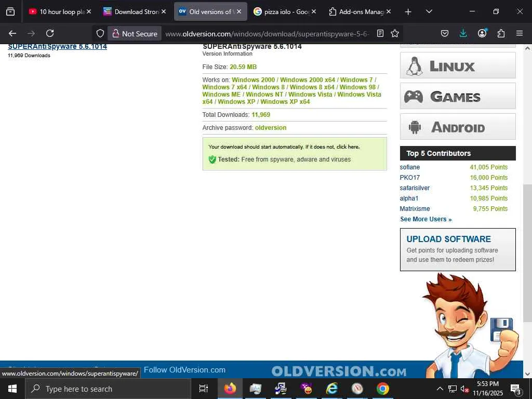Click Follow OldVersion.com in footer
Screen dimensions: 532x399
(x=184, y=370)
